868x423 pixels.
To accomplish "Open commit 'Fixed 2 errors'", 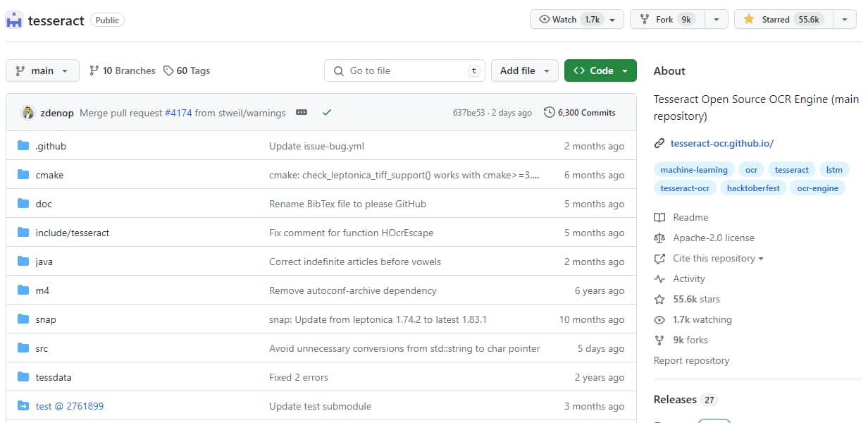I will (299, 377).
